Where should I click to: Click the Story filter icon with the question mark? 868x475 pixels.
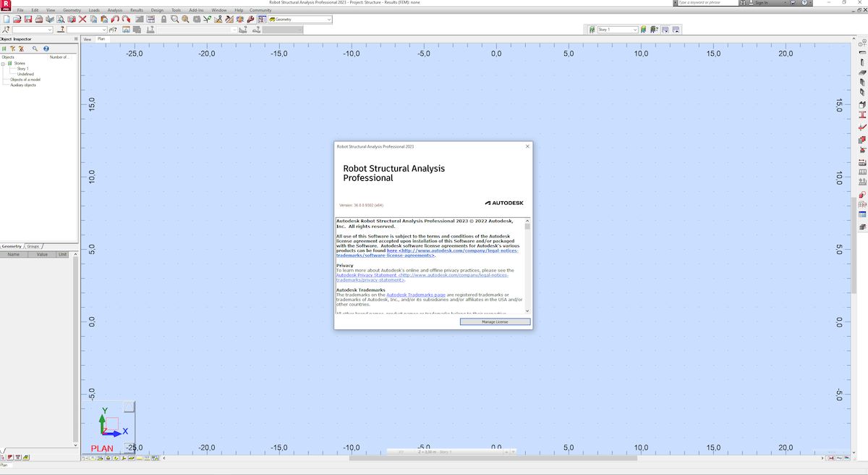[654, 30]
